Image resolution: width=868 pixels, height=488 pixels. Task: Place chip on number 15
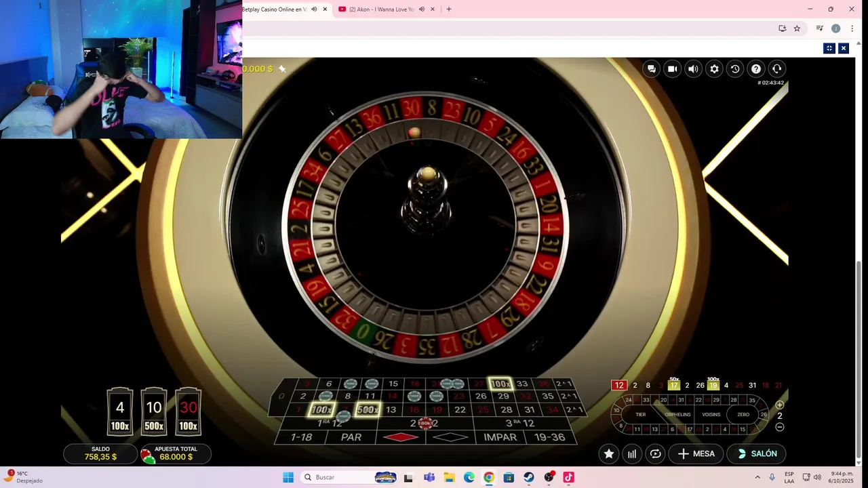(x=393, y=384)
